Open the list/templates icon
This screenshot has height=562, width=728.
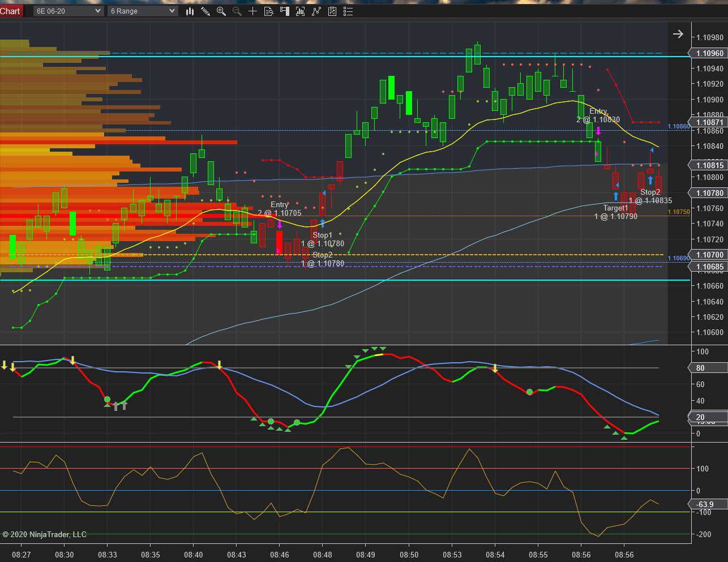coord(348,11)
